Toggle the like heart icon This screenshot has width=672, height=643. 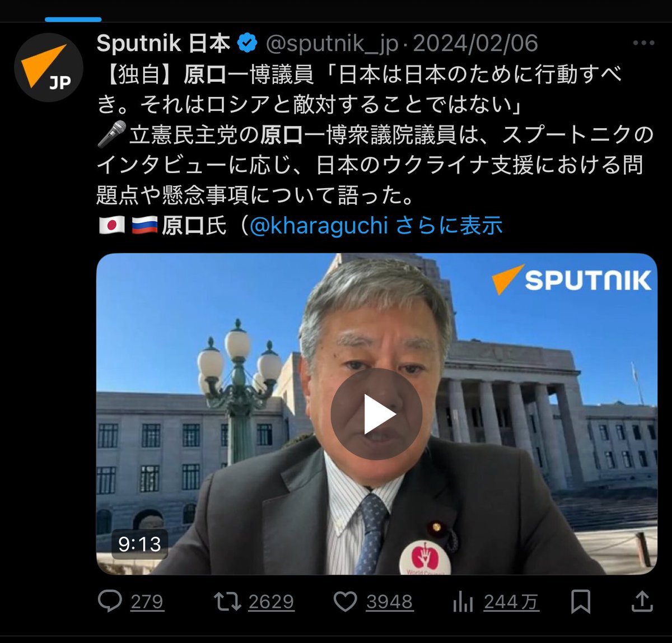[346, 602]
